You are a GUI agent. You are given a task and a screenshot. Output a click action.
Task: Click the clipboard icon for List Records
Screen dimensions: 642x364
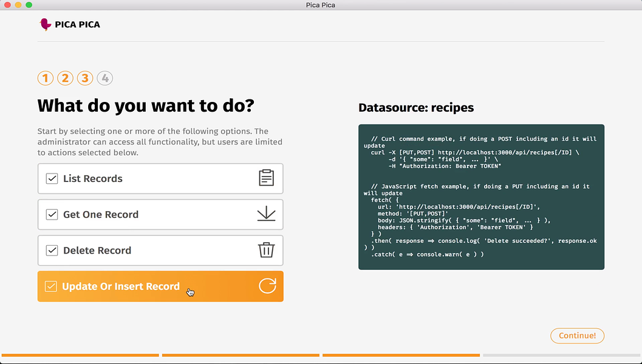(266, 178)
